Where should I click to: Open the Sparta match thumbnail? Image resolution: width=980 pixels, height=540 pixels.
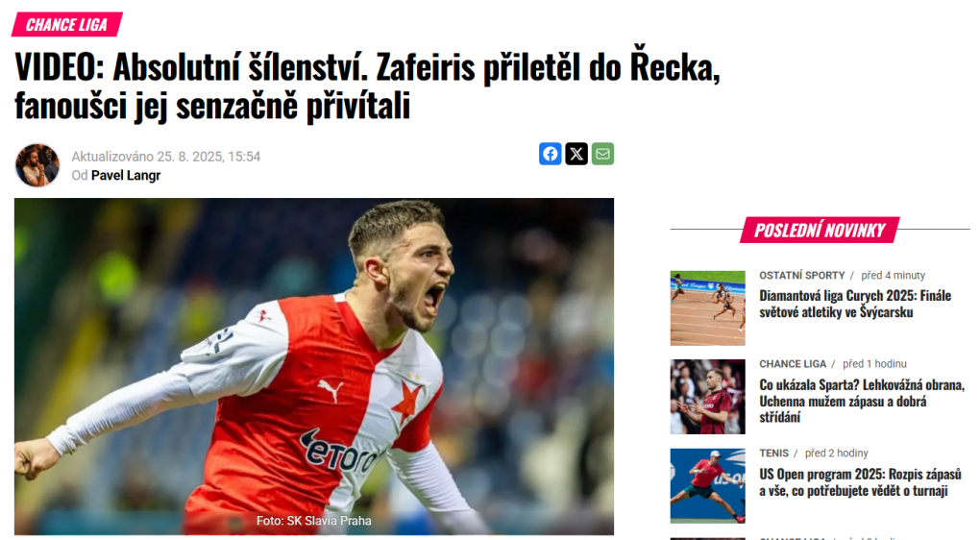pyautogui.click(x=707, y=397)
